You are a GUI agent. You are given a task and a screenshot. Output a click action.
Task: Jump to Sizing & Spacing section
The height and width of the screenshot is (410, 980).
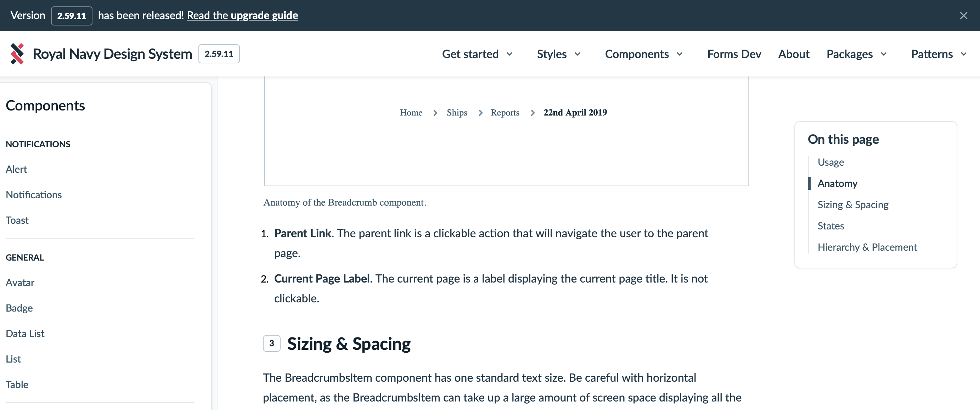852,205
